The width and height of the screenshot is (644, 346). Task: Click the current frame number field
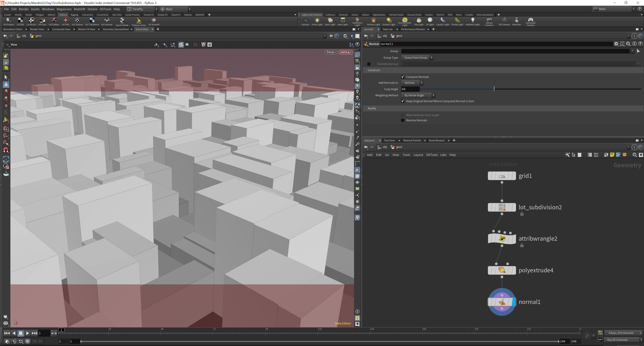pos(44,333)
